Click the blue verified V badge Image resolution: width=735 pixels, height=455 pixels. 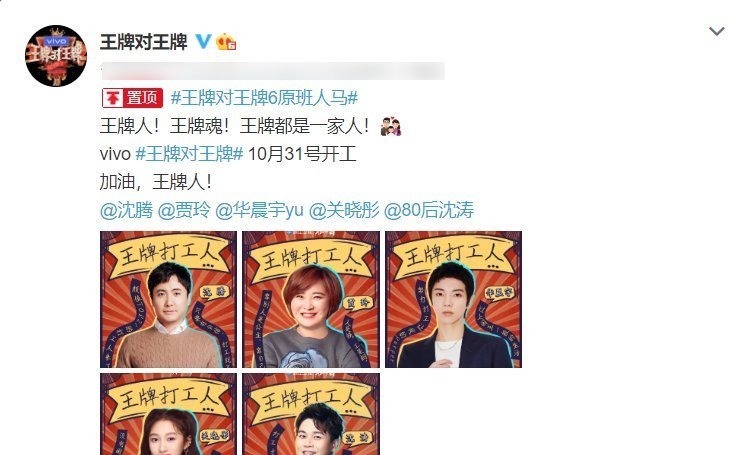point(203,41)
